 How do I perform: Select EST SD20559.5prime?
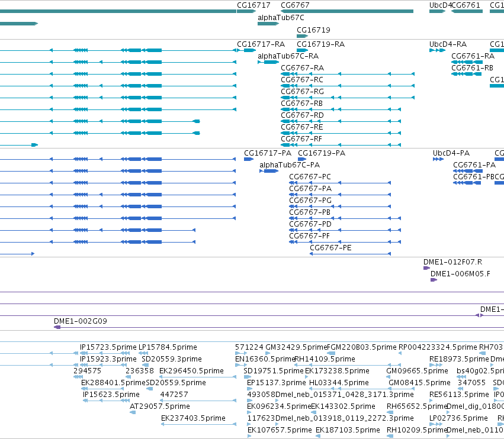(x=176, y=382)
